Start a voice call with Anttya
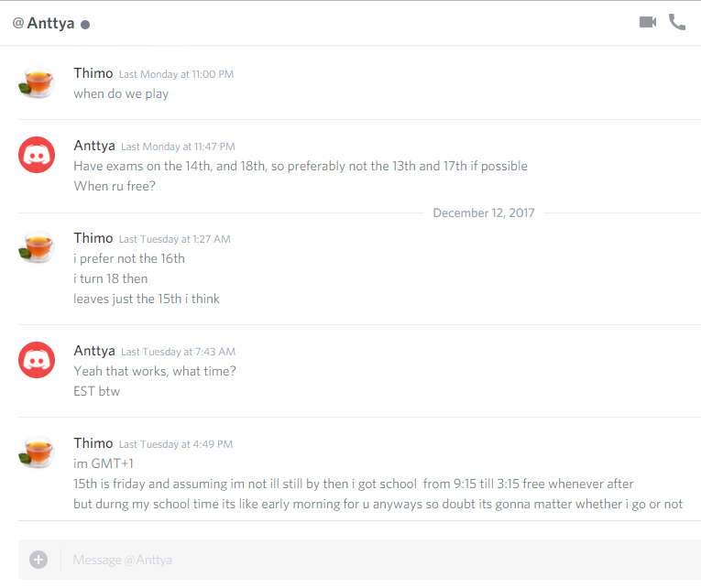This screenshot has height=588, width=701. [677, 22]
